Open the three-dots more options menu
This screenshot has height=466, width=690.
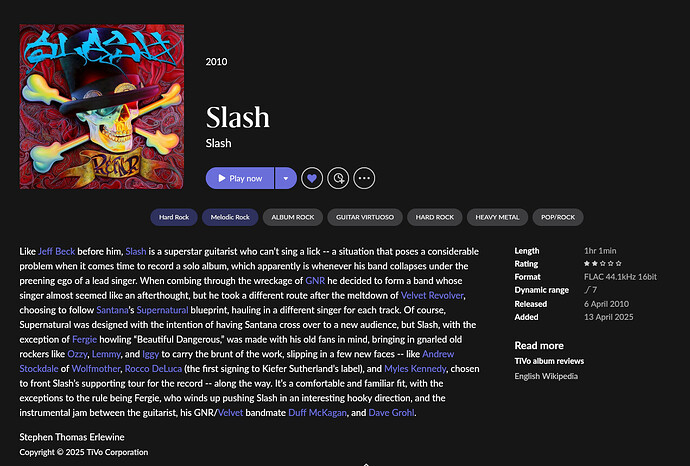tap(364, 178)
